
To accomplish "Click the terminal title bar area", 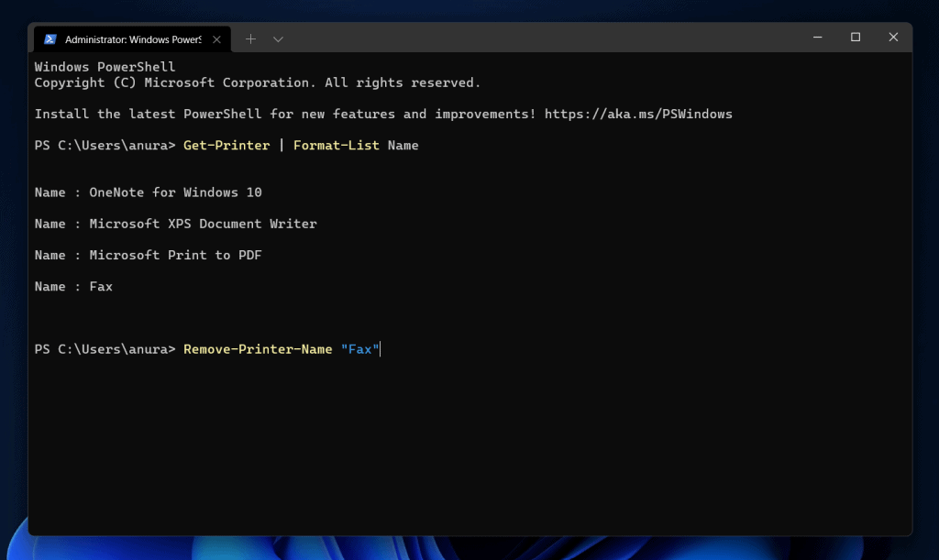I will (x=550, y=38).
